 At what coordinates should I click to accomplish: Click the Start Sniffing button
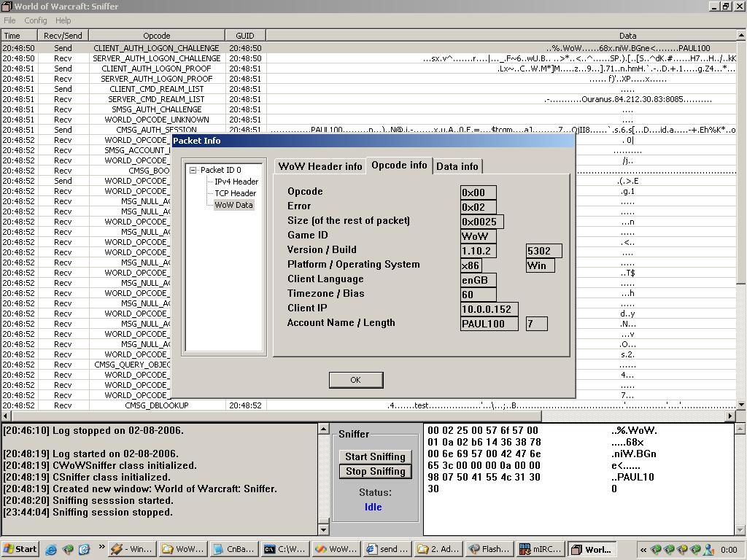[x=375, y=456]
